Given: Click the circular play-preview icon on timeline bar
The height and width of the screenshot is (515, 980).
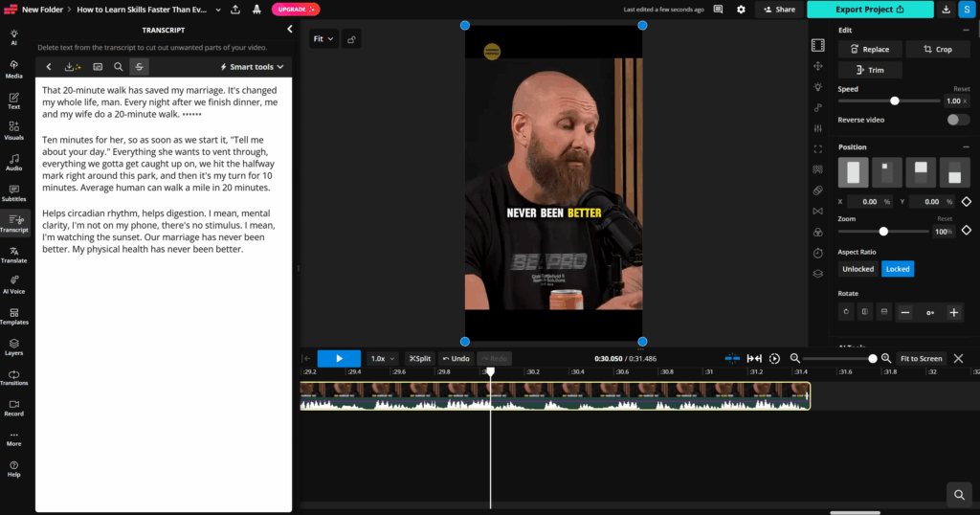Looking at the screenshot, I should click(774, 359).
